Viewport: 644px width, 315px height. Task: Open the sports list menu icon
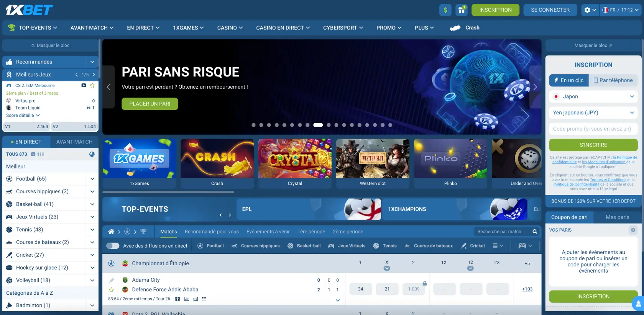pos(498,246)
